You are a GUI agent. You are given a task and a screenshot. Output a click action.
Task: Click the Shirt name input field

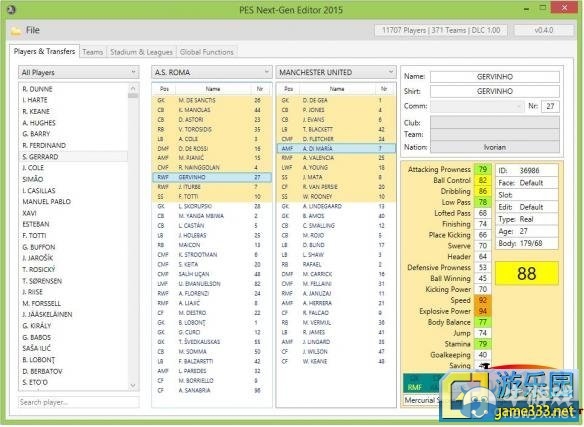coord(495,91)
